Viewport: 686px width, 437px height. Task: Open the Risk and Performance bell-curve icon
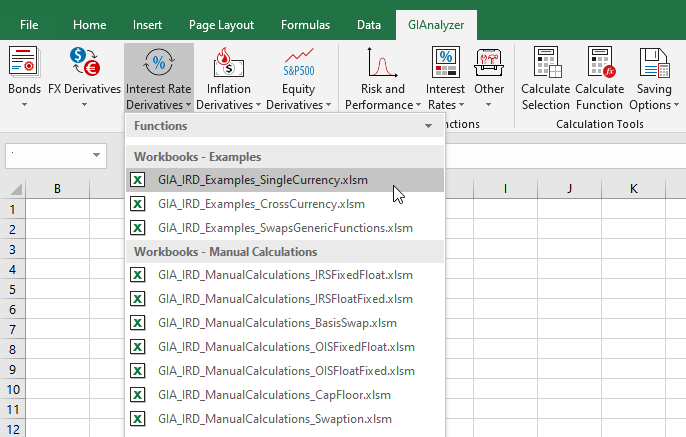point(382,62)
